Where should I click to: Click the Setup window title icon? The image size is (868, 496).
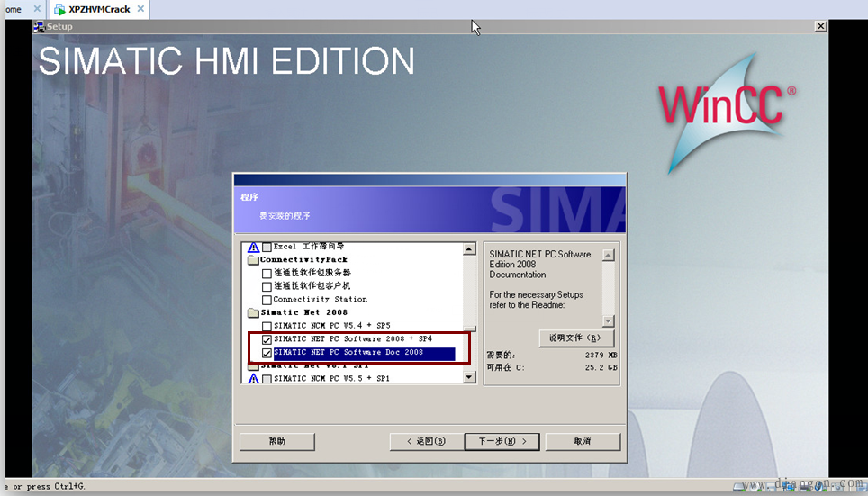point(39,26)
